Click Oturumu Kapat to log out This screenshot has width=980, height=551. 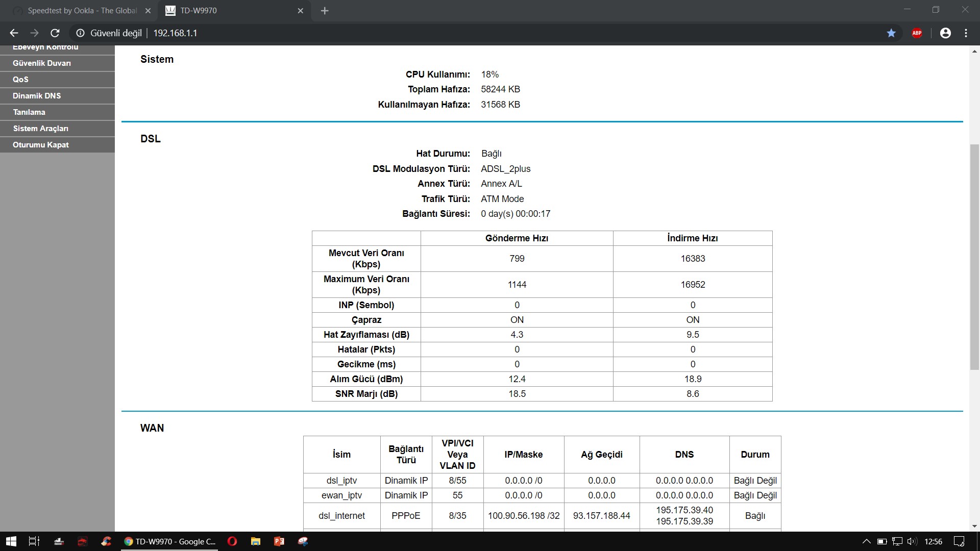[57, 145]
